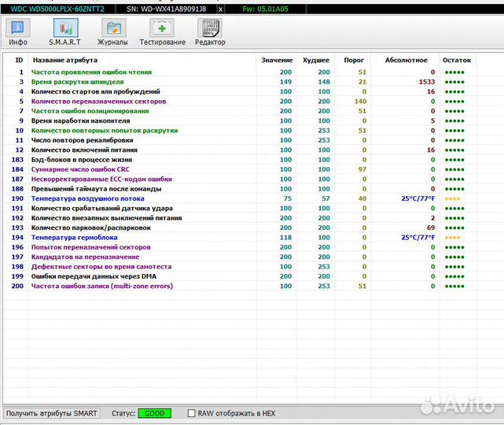Viewport: 504px width, 425px height.
Task: Select the Суммарное число ошибок CRC row
Action: (x=81, y=169)
